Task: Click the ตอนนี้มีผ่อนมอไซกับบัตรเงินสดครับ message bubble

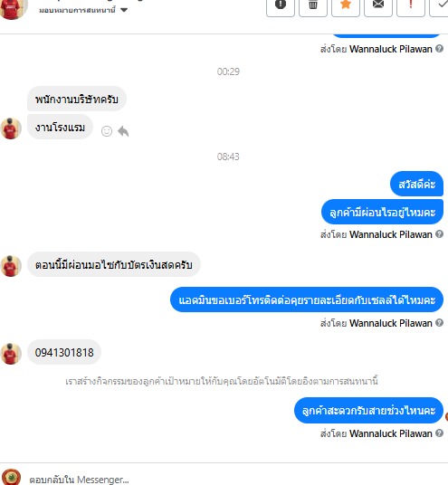Action: pos(114,265)
